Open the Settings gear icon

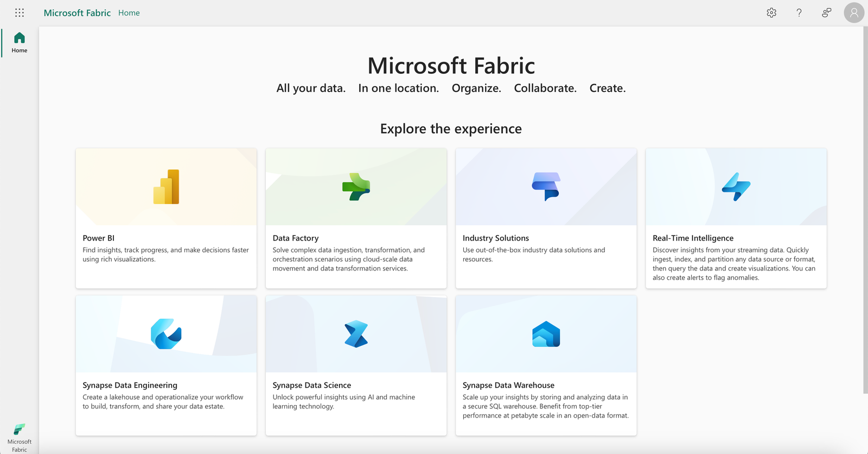click(x=771, y=12)
